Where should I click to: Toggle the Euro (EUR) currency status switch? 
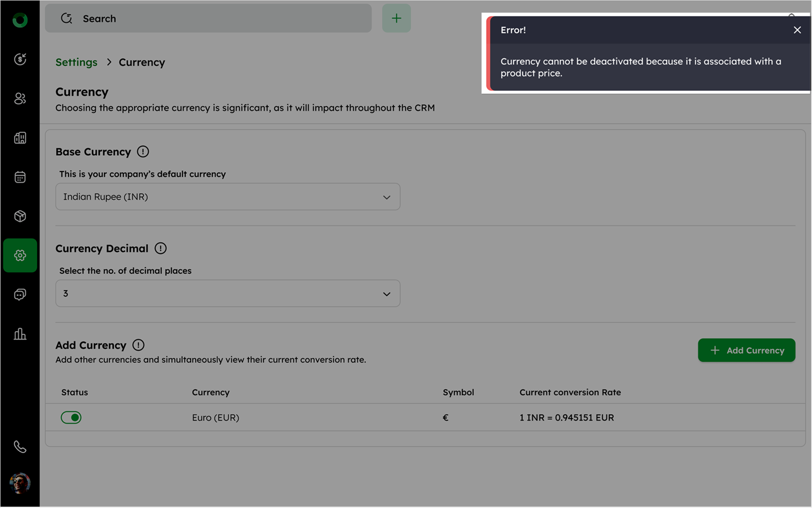tap(71, 418)
